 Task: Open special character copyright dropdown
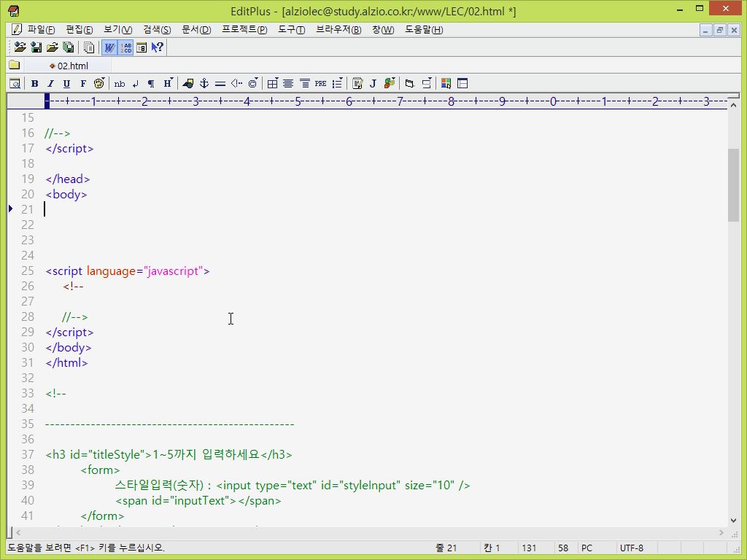(x=253, y=83)
